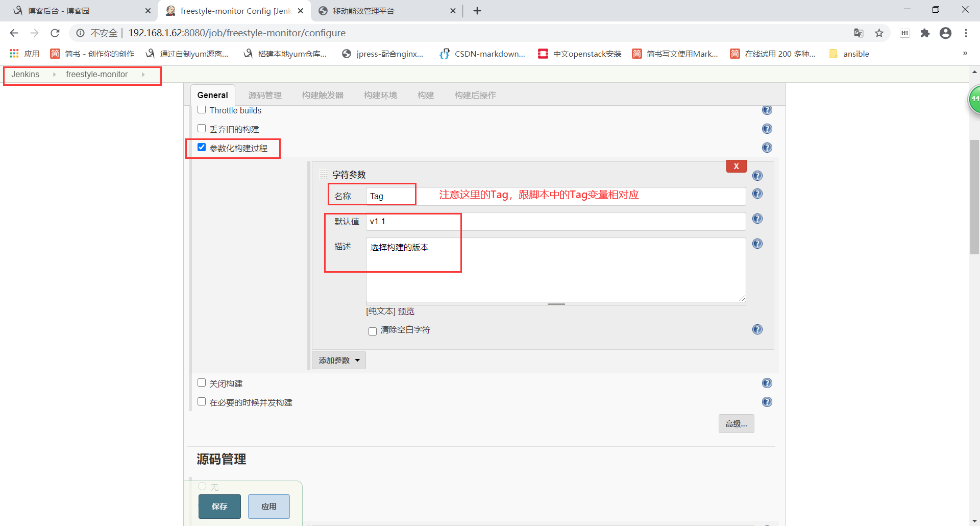Click the H1 extension icon
This screenshot has width=980, height=526.
(x=904, y=33)
